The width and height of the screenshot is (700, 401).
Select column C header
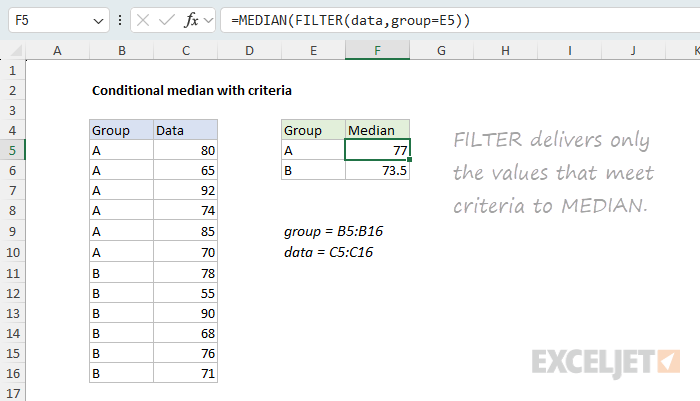pyautogui.click(x=186, y=50)
